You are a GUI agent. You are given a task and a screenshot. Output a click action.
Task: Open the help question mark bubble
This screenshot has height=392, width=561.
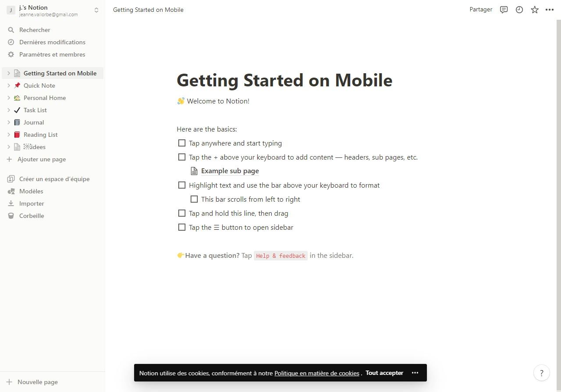[x=542, y=373]
